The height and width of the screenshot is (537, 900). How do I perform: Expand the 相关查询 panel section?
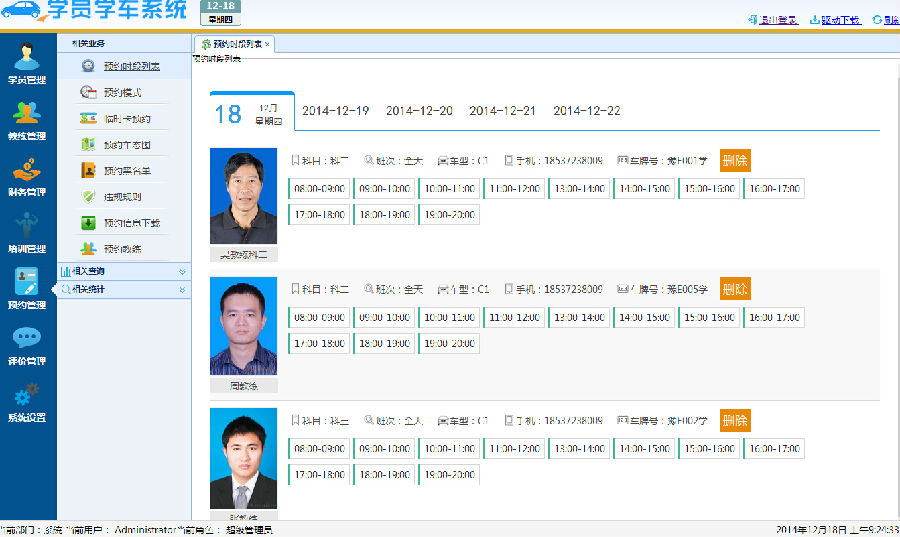(x=123, y=271)
